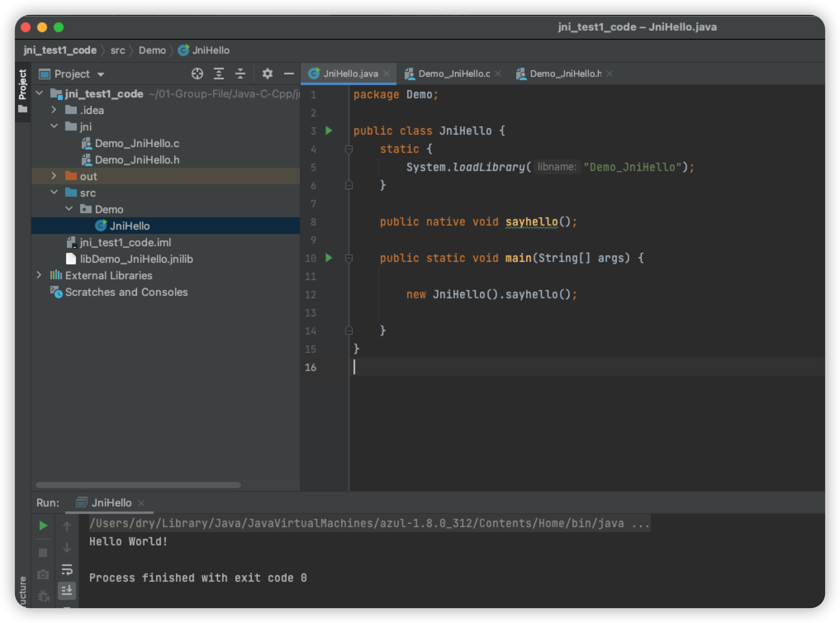Expand External Libraries node
The width and height of the screenshot is (840, 623).
tap(39, 275)
